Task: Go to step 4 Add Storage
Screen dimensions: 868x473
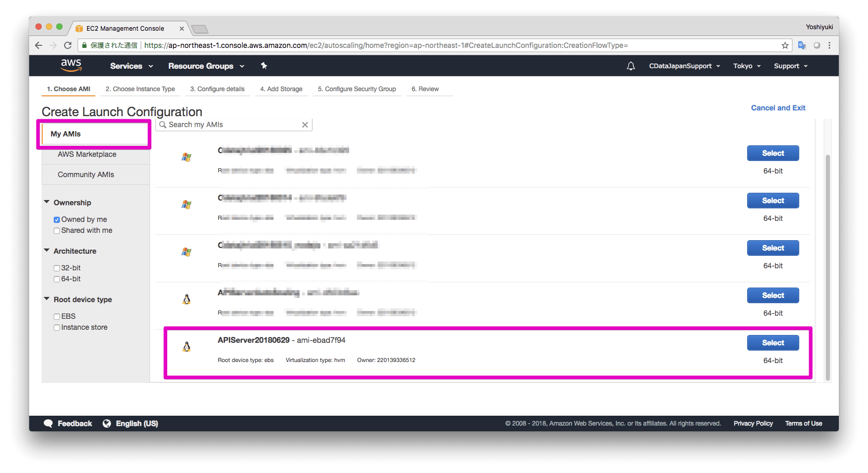Action: coord(281,89)
